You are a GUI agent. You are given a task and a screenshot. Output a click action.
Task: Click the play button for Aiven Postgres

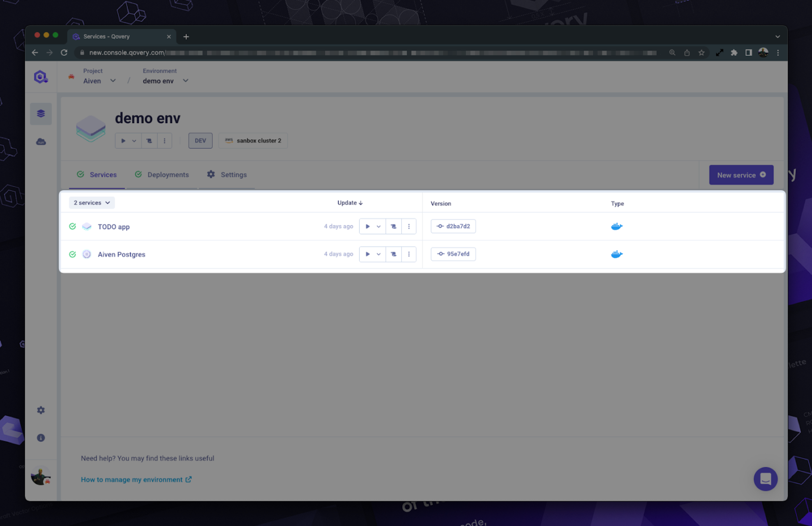(x=367, y=254)
